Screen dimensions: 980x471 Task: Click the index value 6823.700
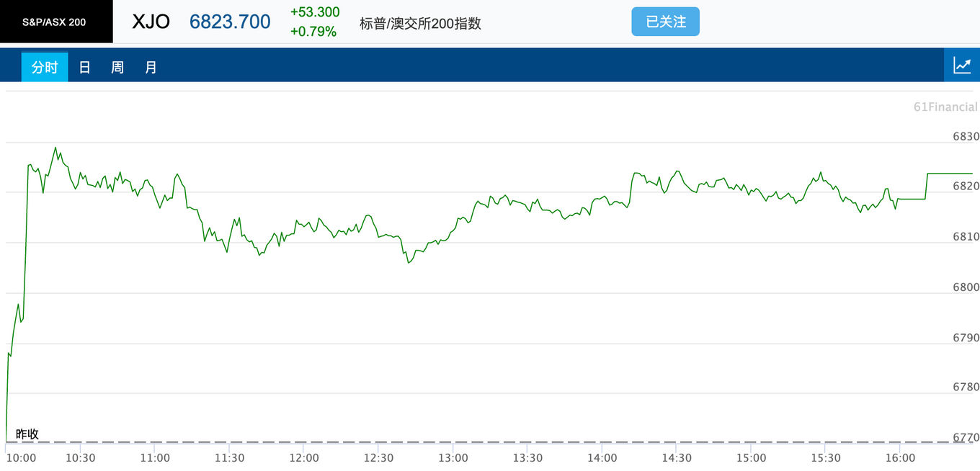230,22
